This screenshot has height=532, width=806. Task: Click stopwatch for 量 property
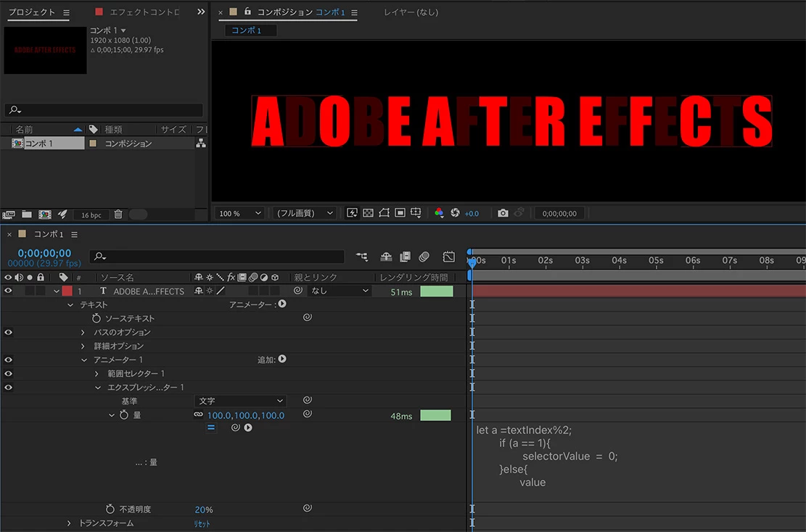click(x=124, y=415)
